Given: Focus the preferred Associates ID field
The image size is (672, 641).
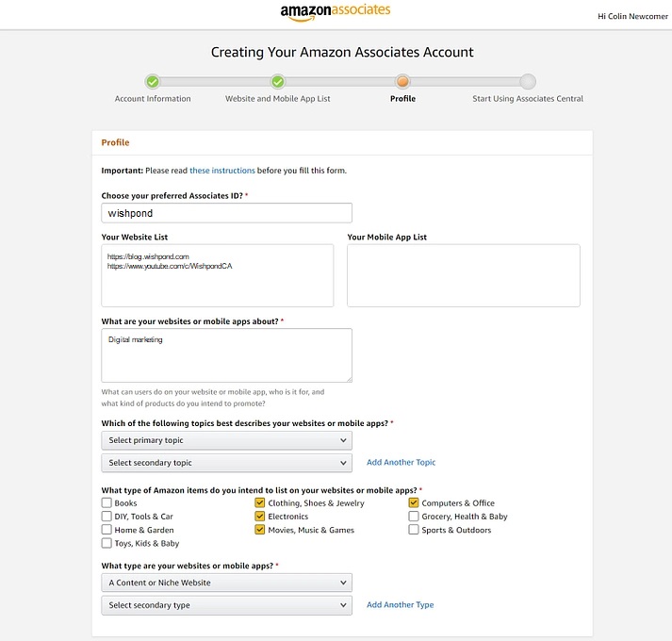Looking at the screenshot, I should click(227, 213).
